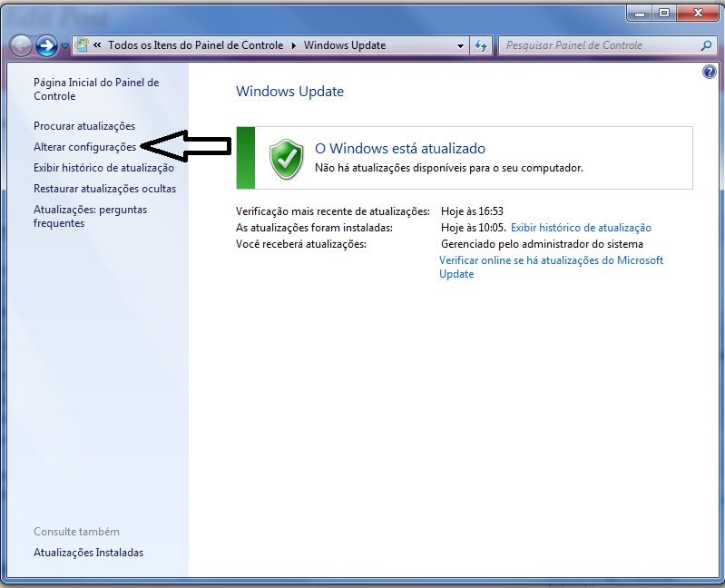Click 'Procurar atualizações' in the sidebar
Image resolution: width=725 pixels, height=588 pixels.
pos(84,126)
